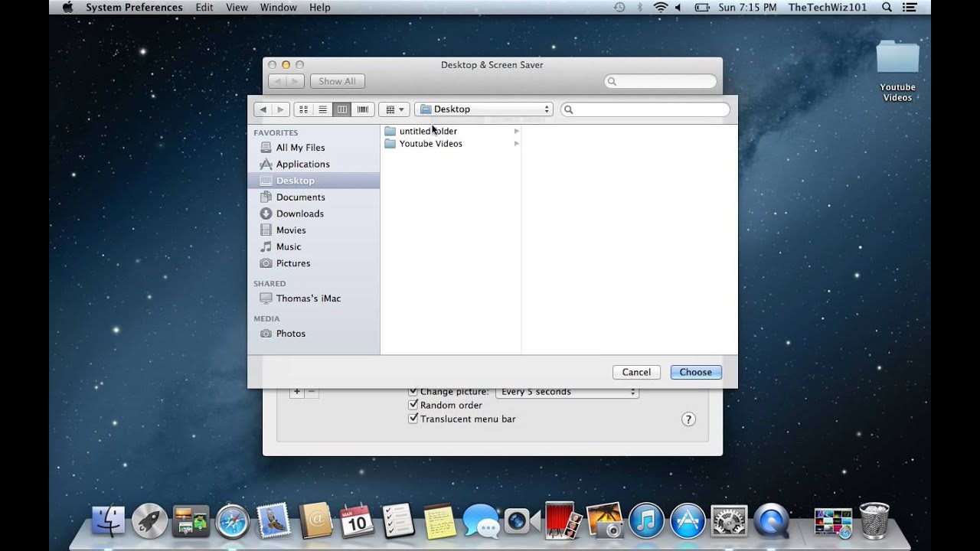
Task: Click the Wi-Fi status icon
Action: (660, 8)
